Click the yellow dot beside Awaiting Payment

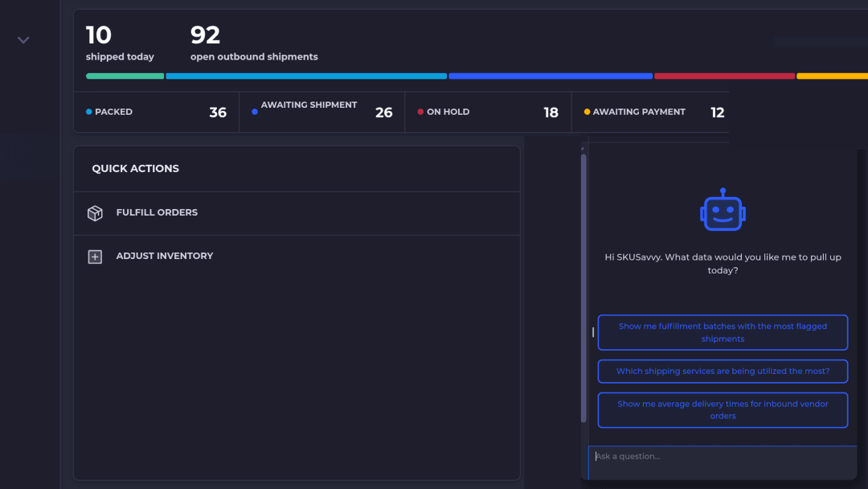pos(587,112)
